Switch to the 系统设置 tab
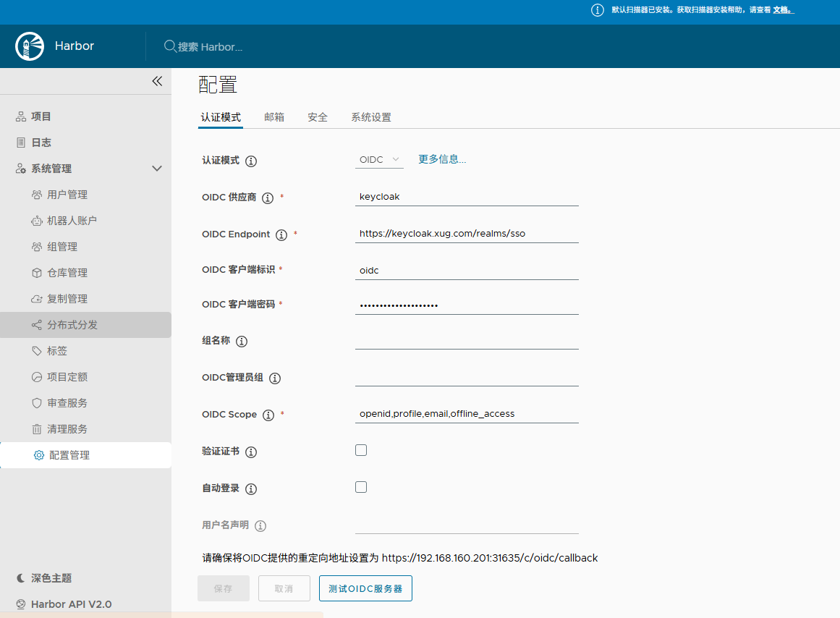 371,117
